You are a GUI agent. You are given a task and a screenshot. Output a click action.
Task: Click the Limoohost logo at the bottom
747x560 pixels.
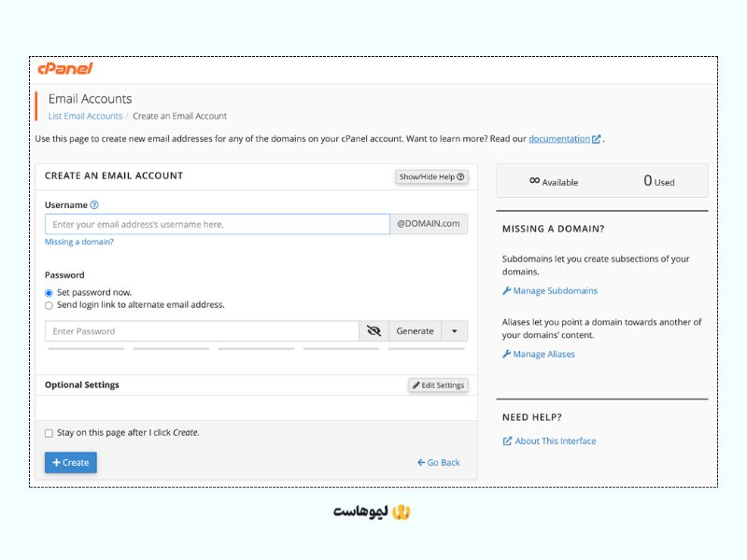click(372, 511)
